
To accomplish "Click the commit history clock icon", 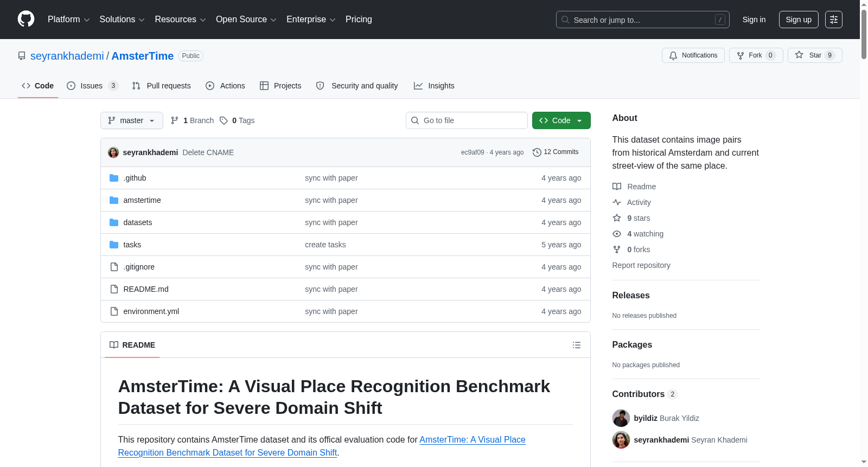I will [537, 152].
